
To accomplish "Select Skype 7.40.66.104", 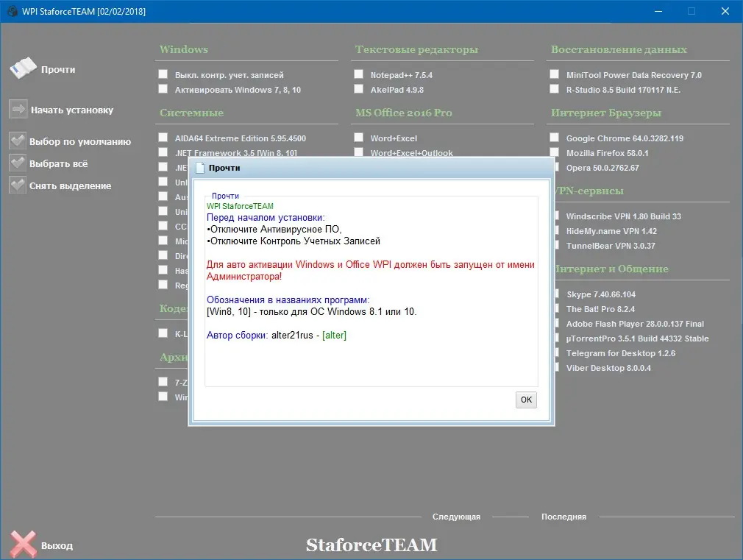I will [x=601, y=294].
